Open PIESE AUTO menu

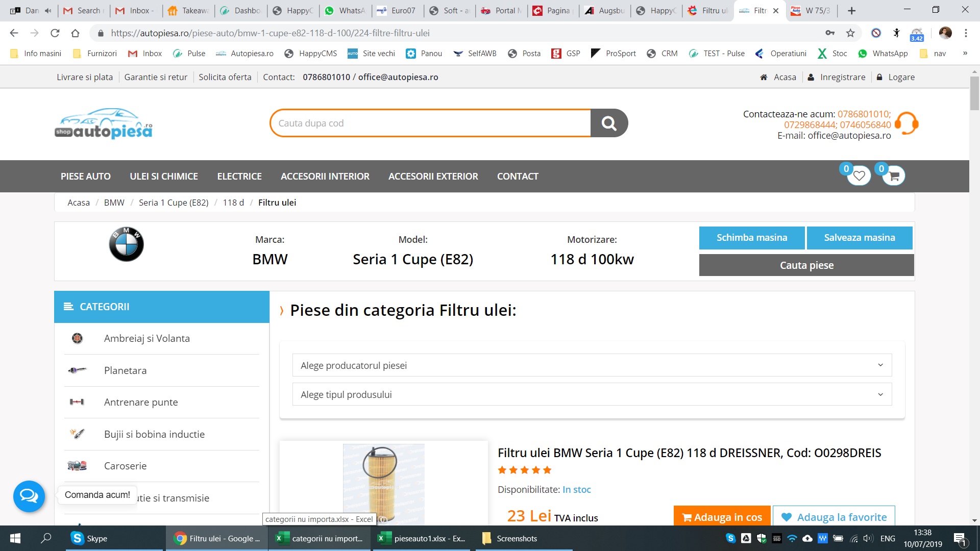(86, 176)
